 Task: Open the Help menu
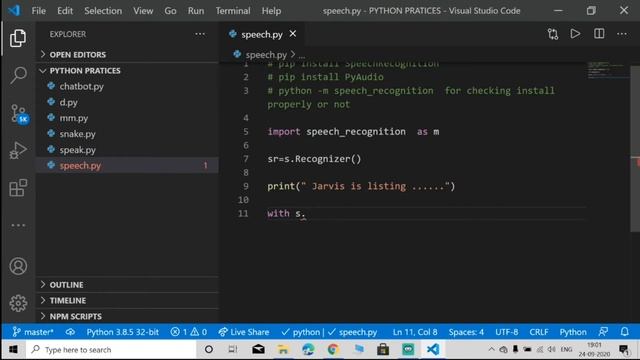271,11
